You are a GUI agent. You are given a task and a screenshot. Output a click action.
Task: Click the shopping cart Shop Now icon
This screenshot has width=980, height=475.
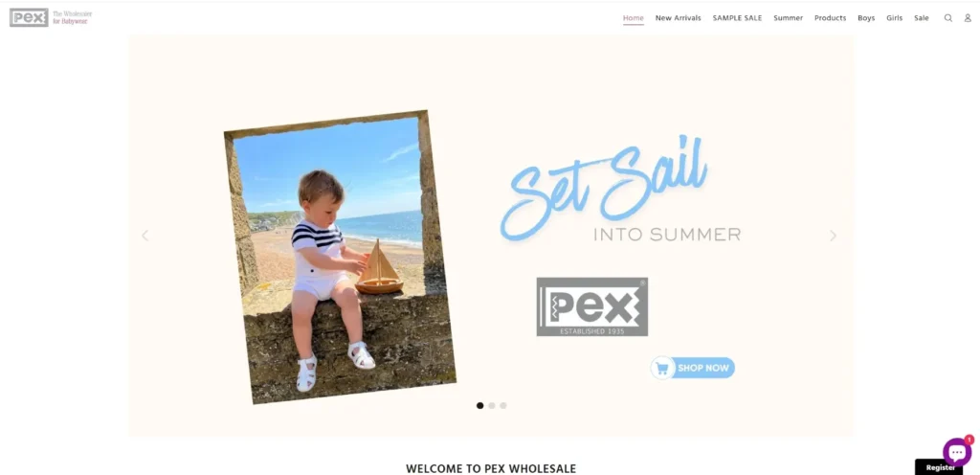coord(662,368)
